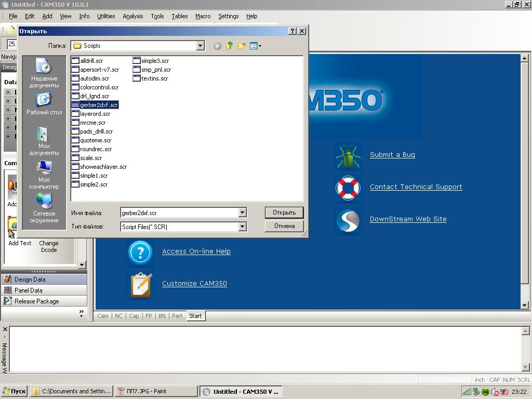The image size is (532, 399).
Task: Go to Desktop place in dialog sidebar
Action: pos(44,103)
